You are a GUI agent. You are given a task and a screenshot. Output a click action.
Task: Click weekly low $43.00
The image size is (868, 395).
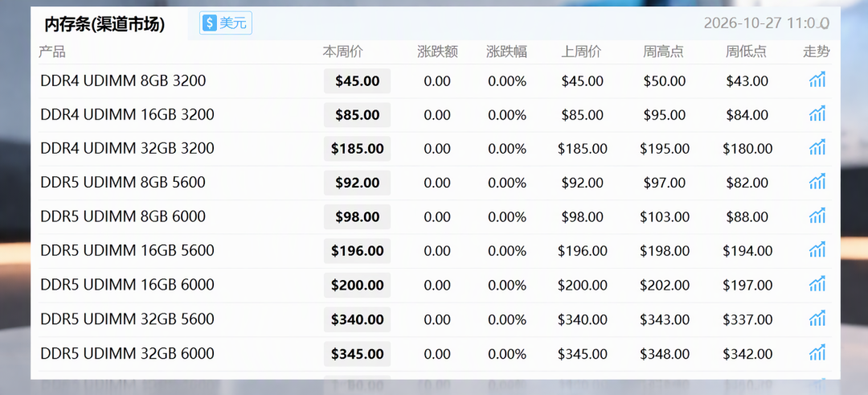[747, 81]
